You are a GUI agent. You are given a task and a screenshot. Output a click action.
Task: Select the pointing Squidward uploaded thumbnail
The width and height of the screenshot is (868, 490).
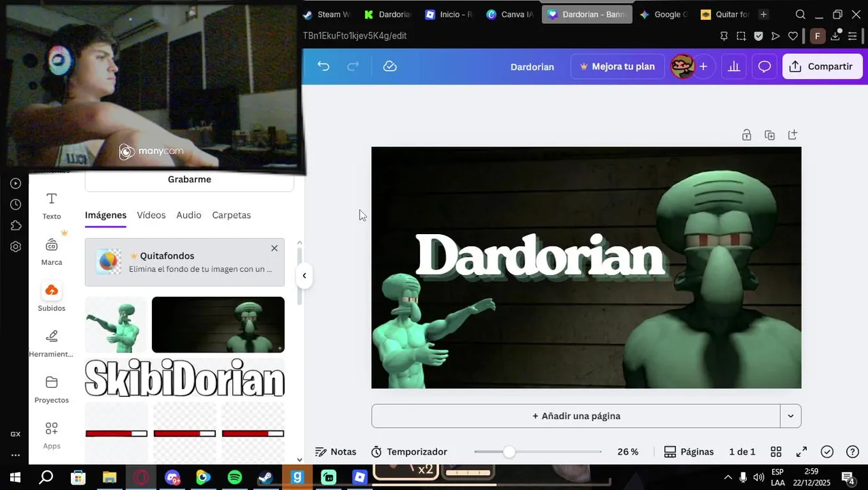(x=116, y=325)
